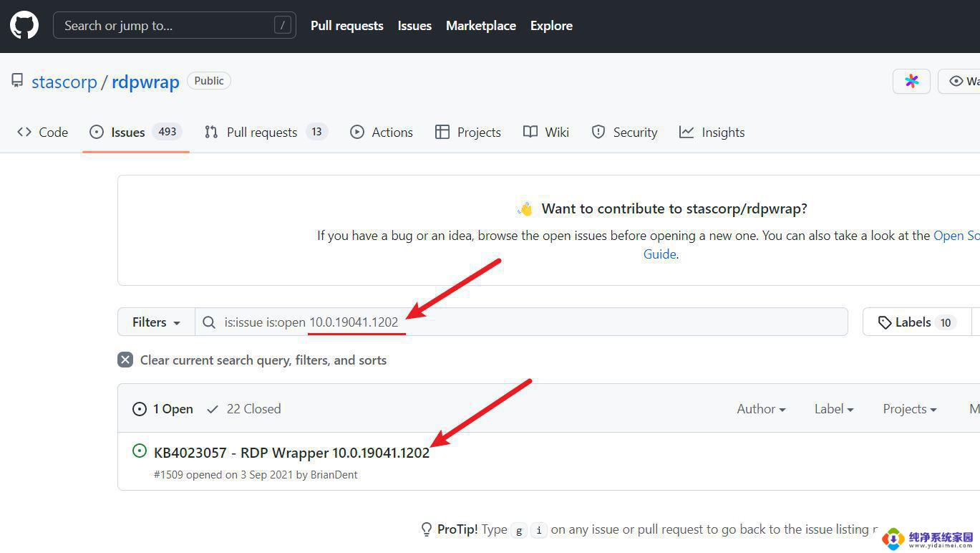Open the Open Source link
This screenshot has width=980, height=553.
[x=956, y=236]
